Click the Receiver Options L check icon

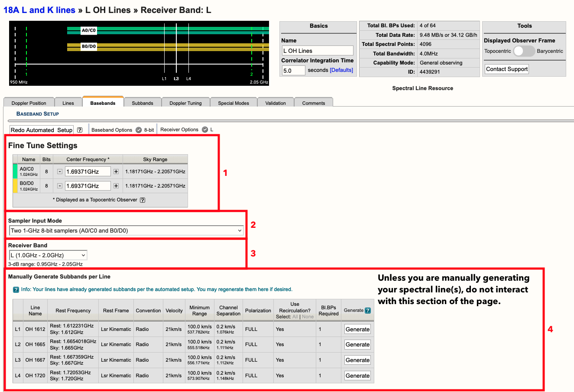point(205,130)
